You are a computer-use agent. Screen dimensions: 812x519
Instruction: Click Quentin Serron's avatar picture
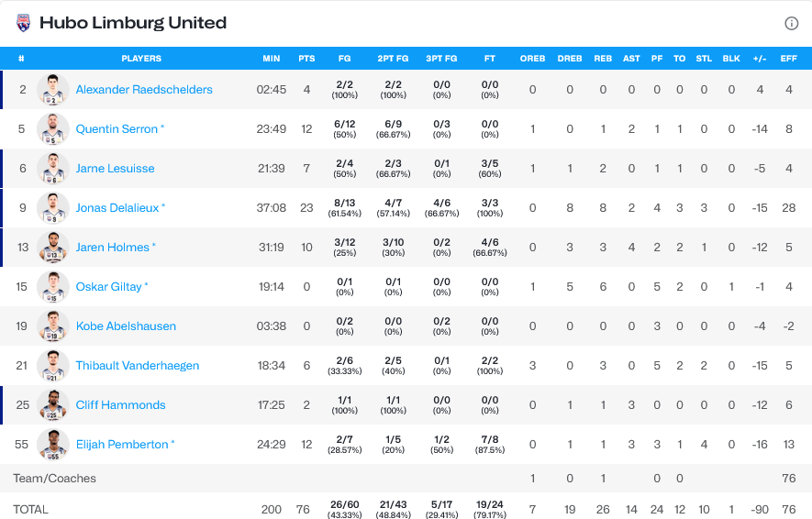coord(53,129)
